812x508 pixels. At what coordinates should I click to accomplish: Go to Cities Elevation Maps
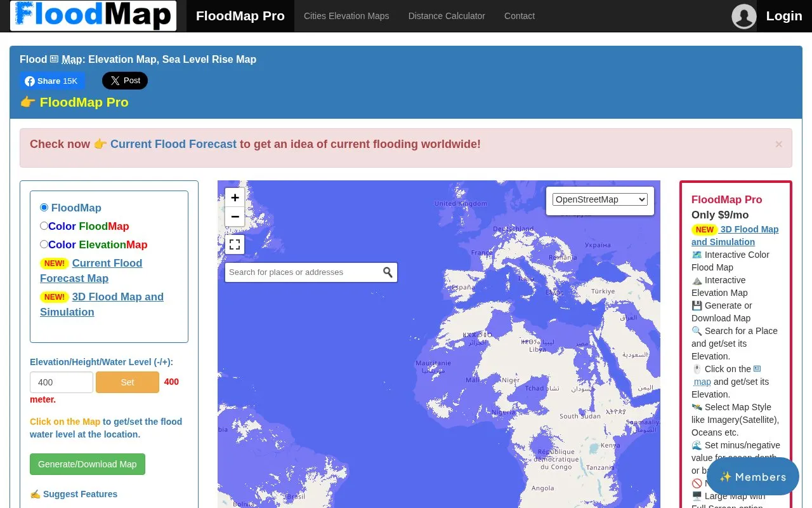click(x=346, y=16)
